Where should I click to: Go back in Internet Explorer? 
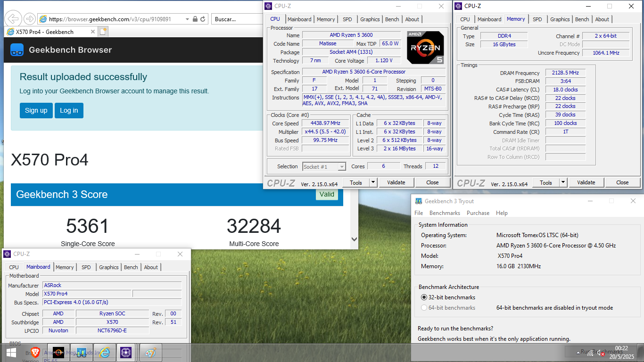[x=14, y=19]
